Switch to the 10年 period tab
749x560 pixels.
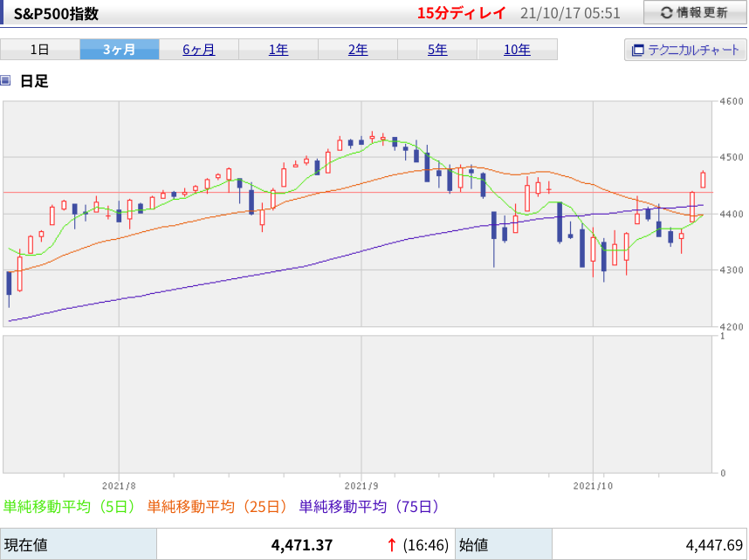click(517, 50)
